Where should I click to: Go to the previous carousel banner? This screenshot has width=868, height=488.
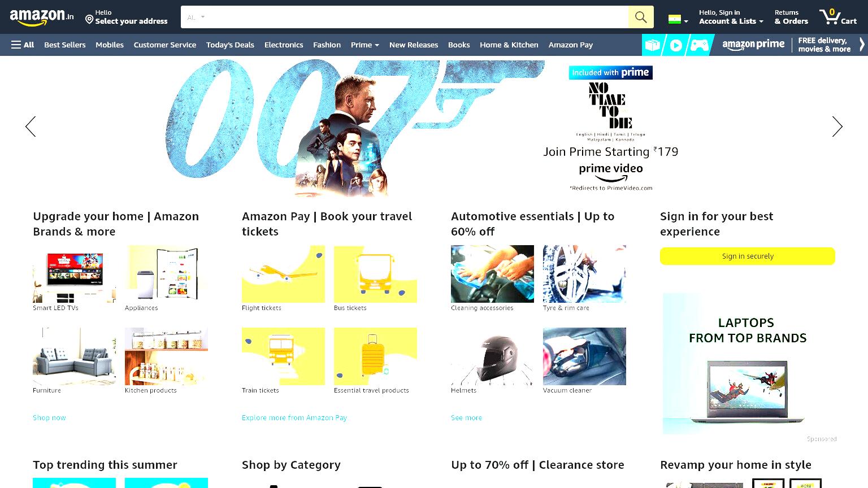tap(31, 127)
